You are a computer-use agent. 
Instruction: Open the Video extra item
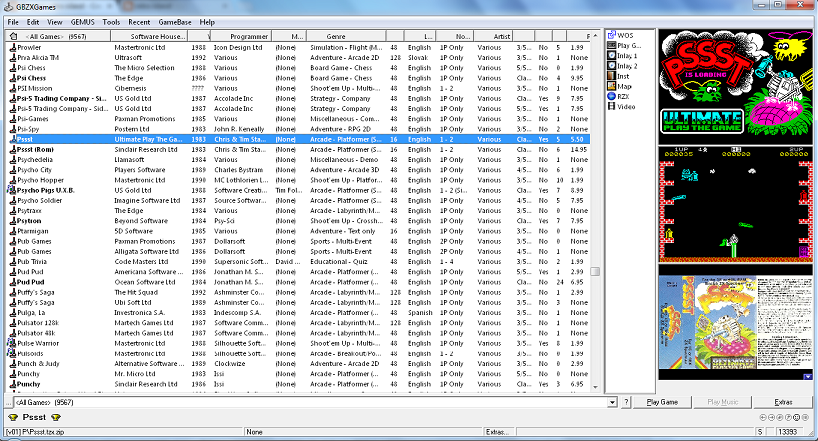tap(611, 106)
